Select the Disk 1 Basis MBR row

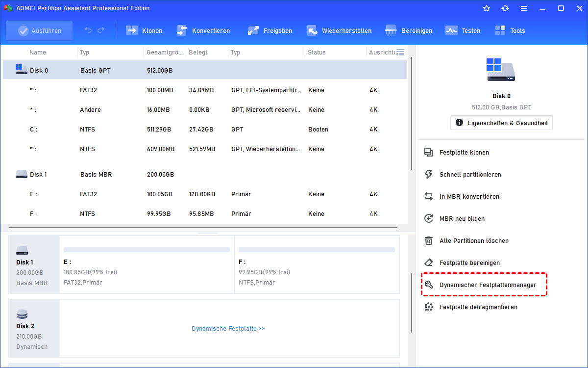click(x=205, y=175)
